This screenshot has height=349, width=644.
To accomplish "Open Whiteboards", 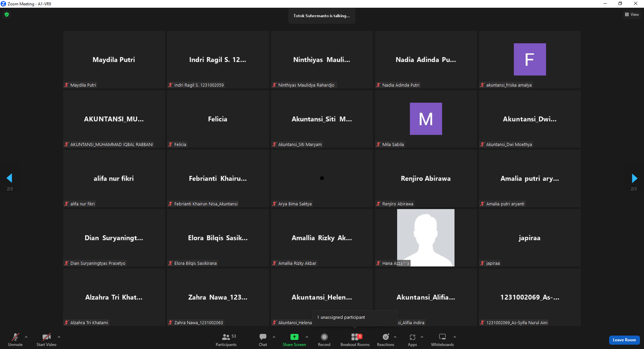I will pos(442,340).
